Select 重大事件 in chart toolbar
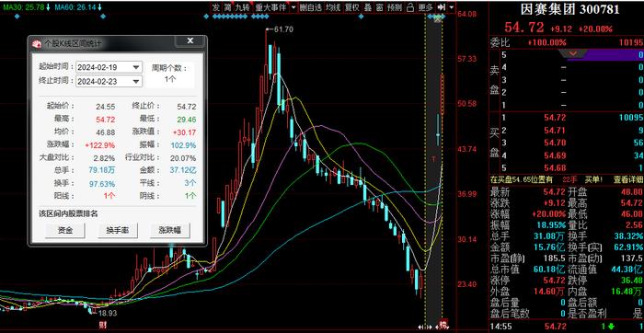 [x=270, y=7]
